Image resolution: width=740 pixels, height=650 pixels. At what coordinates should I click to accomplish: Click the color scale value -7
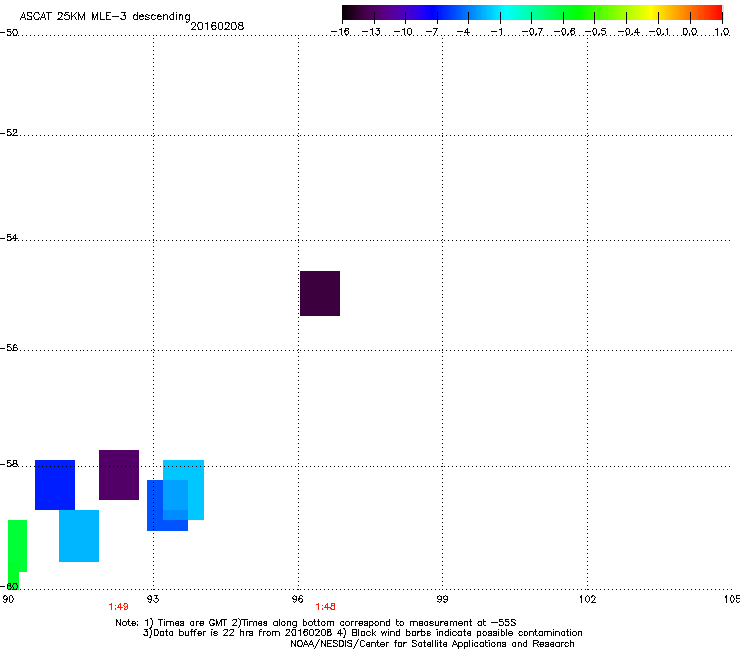(432, 32)
